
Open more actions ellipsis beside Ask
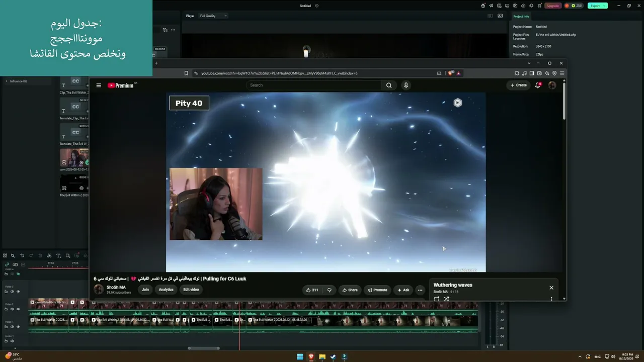(420, 290)
